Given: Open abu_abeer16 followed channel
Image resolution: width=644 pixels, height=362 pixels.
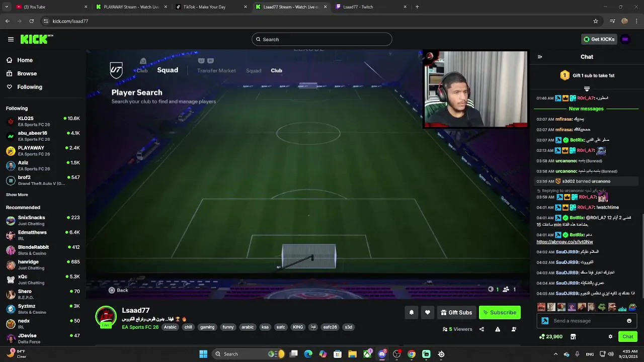Looking at the screenshot, I should pyautogui.click(x=43, y=136).
